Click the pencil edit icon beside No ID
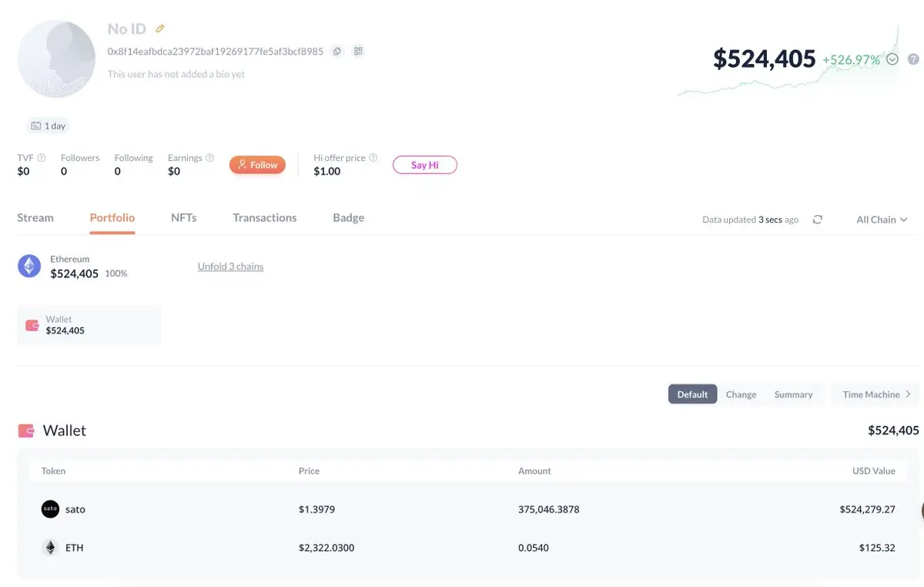 click(x=160, y=29)
